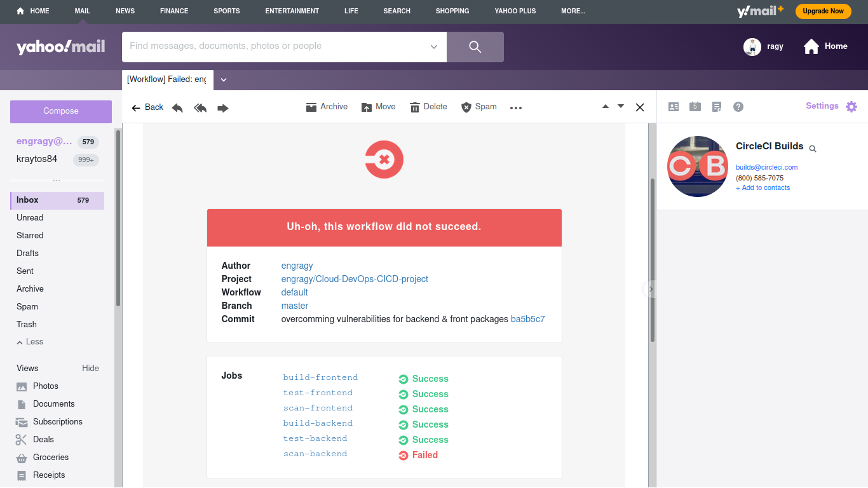
Task: Open NEWS in the top navigation
Action: (125, 11)
